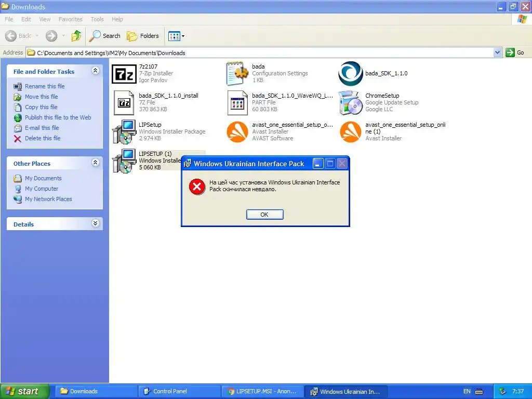Open My Documents from Other Places
Viewport: 532px width, 399px height.
[44, 178]
